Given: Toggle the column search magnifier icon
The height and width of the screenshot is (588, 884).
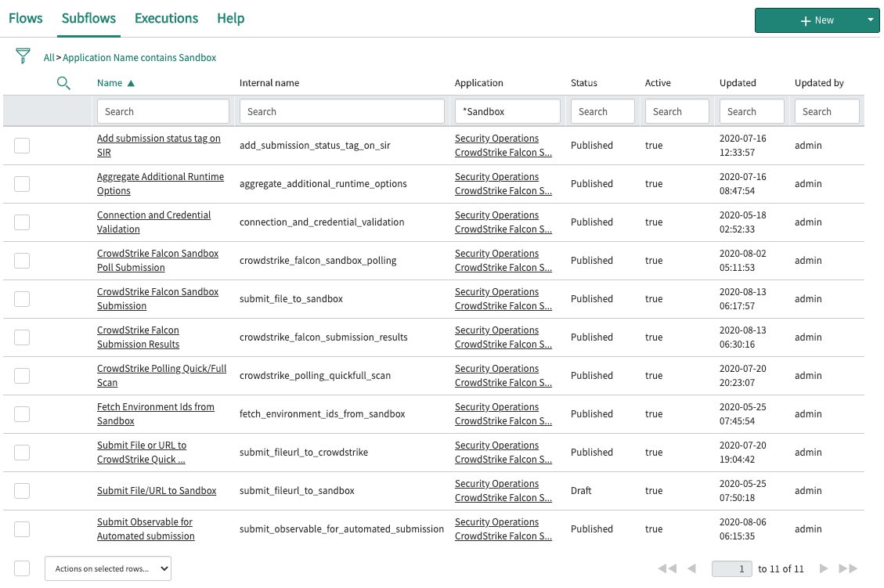Looking at the screenshot, I should pyautogui.click(x=63, y=84).
